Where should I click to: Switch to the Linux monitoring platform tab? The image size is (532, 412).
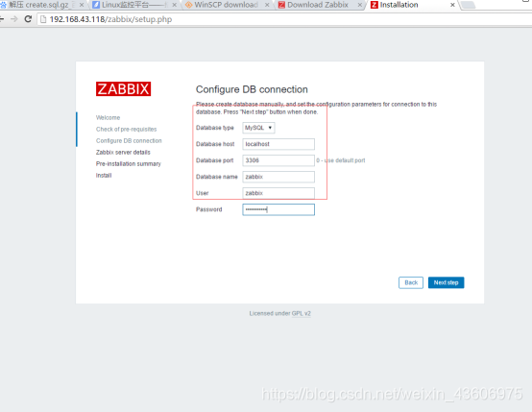(x=133, y=5)
